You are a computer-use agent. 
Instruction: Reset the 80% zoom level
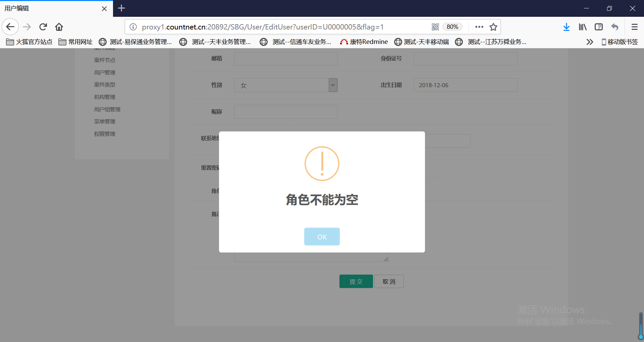coord(452,27)
